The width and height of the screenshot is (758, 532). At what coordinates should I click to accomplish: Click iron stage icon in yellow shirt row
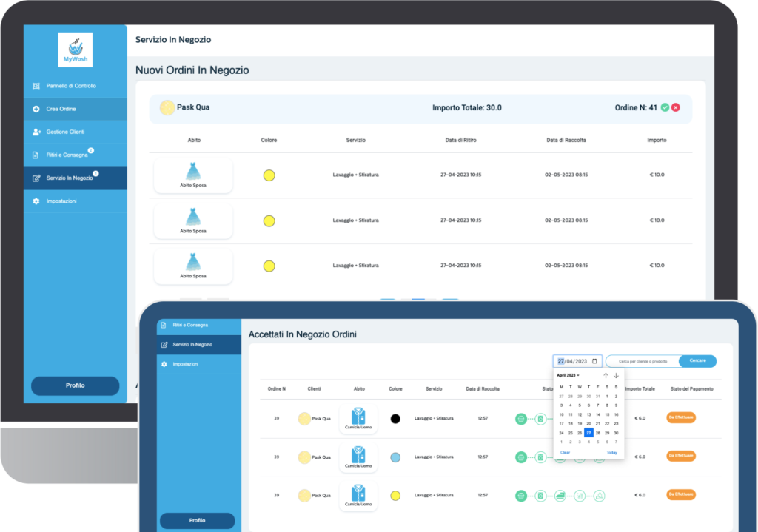(560, 496)
